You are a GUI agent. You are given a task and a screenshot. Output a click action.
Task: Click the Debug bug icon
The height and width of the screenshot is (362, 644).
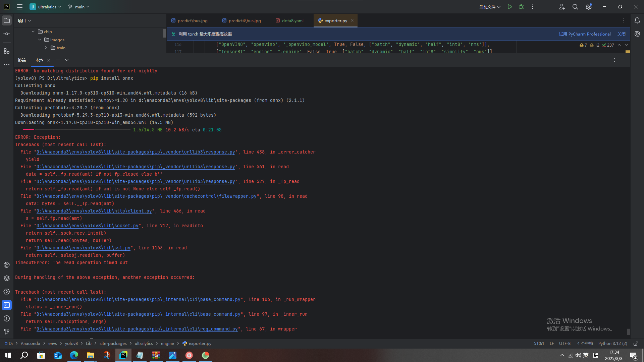(x=521, y=7)
